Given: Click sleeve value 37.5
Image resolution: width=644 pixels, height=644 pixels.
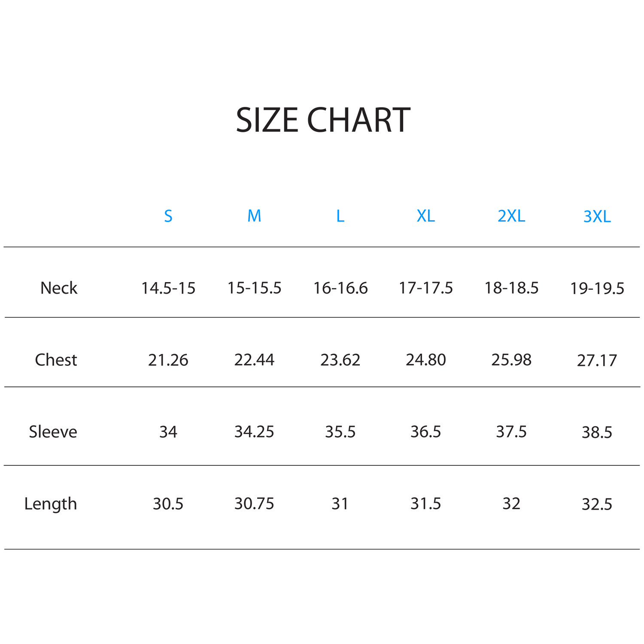Looking at the screenshot, I should point(511,432).
